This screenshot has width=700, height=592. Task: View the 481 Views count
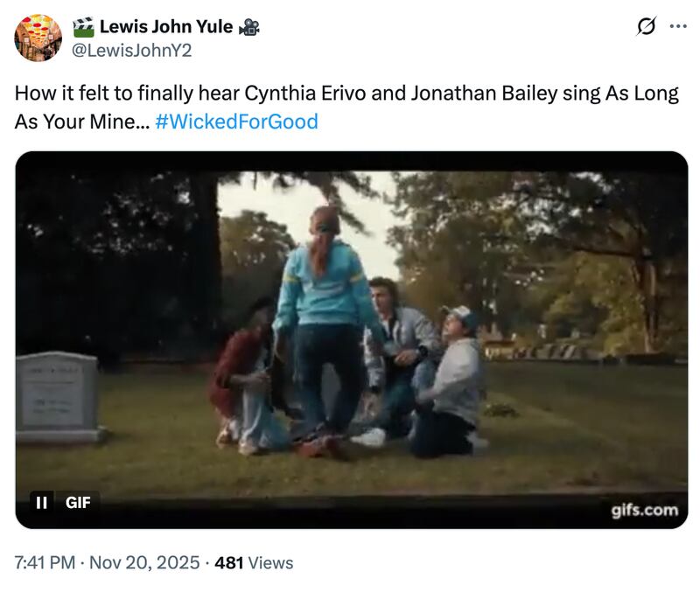tap(254, 563)
